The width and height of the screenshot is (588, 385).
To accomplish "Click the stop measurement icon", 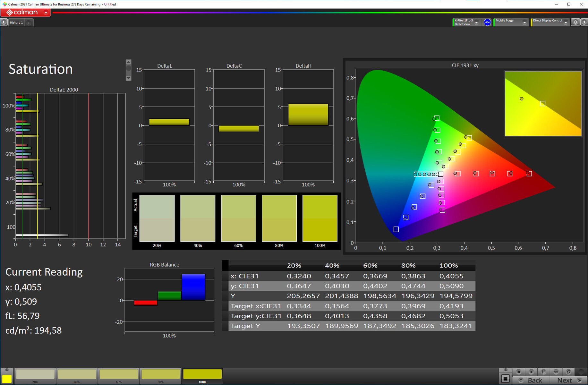I will point(518,372).
